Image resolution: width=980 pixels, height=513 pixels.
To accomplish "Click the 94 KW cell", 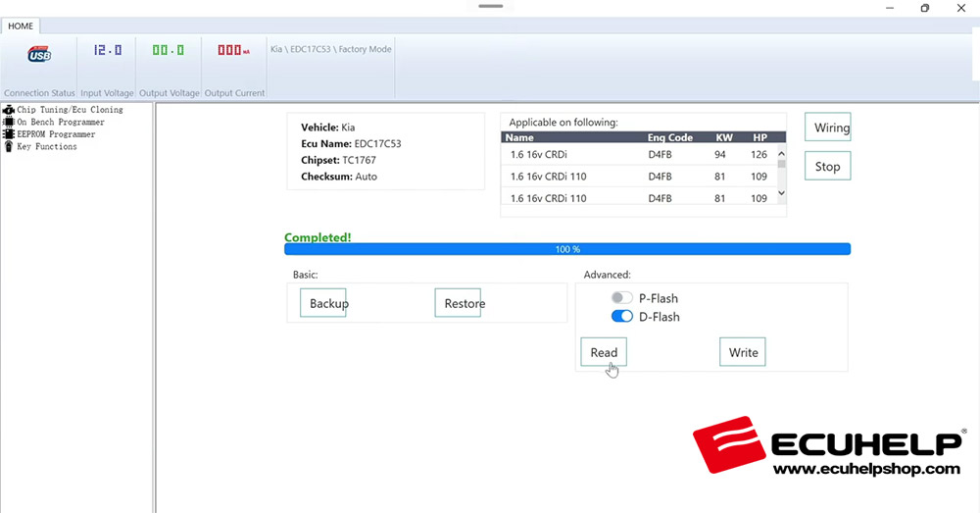I will click(720, 155).
